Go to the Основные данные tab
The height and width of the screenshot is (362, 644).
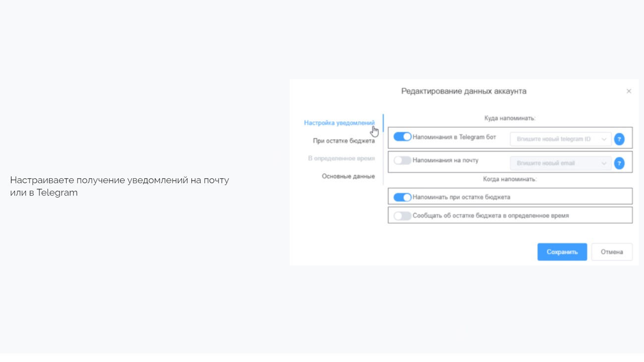(x=348, y=176)
